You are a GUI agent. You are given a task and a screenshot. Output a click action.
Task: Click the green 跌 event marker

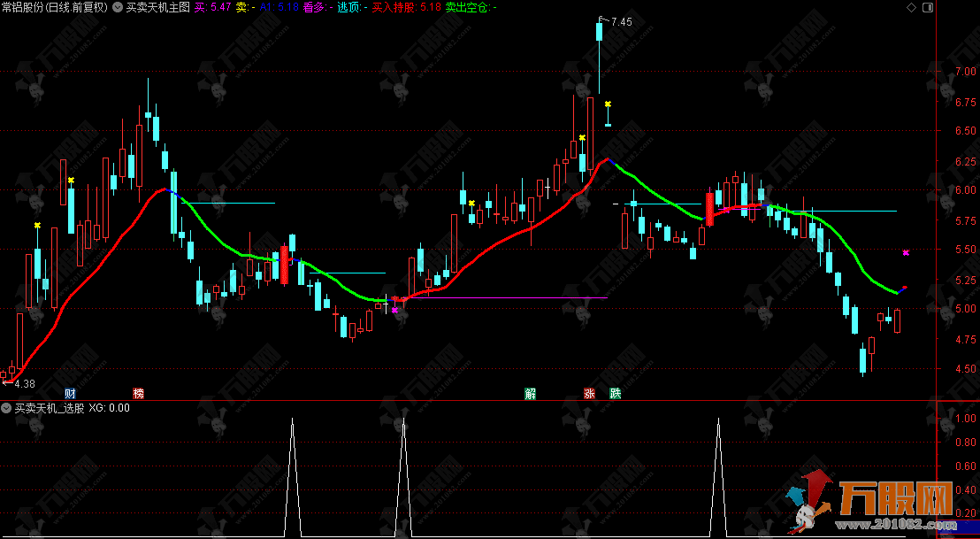(615, 393)
